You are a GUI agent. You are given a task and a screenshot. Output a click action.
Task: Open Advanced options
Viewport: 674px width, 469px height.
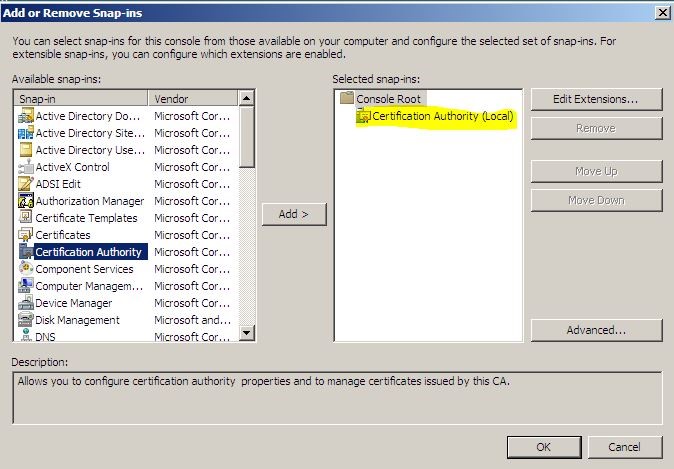[596, 330]
